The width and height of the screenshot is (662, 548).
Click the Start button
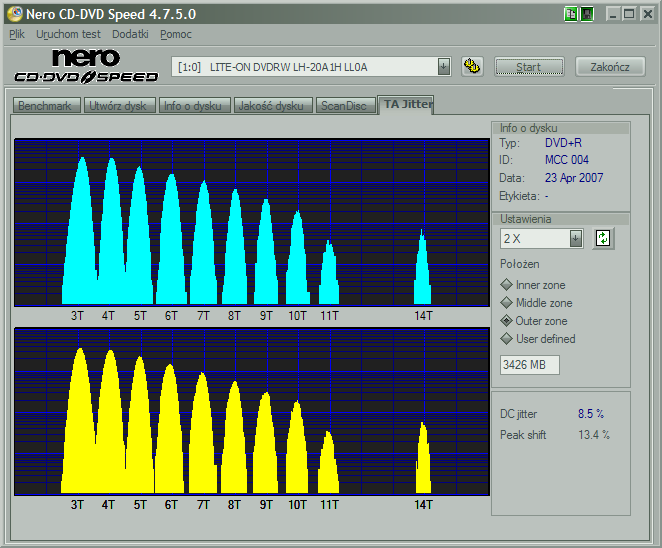point(529,67)
